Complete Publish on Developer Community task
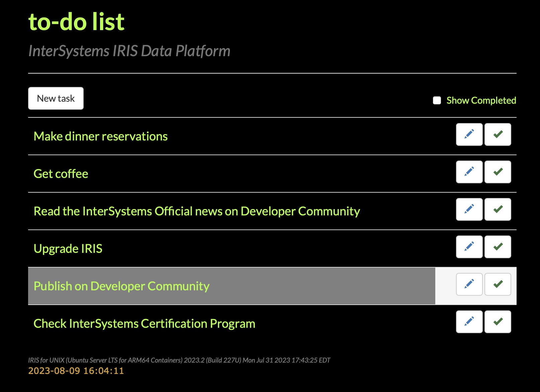 pyautogui.click(x=498, y=284)
